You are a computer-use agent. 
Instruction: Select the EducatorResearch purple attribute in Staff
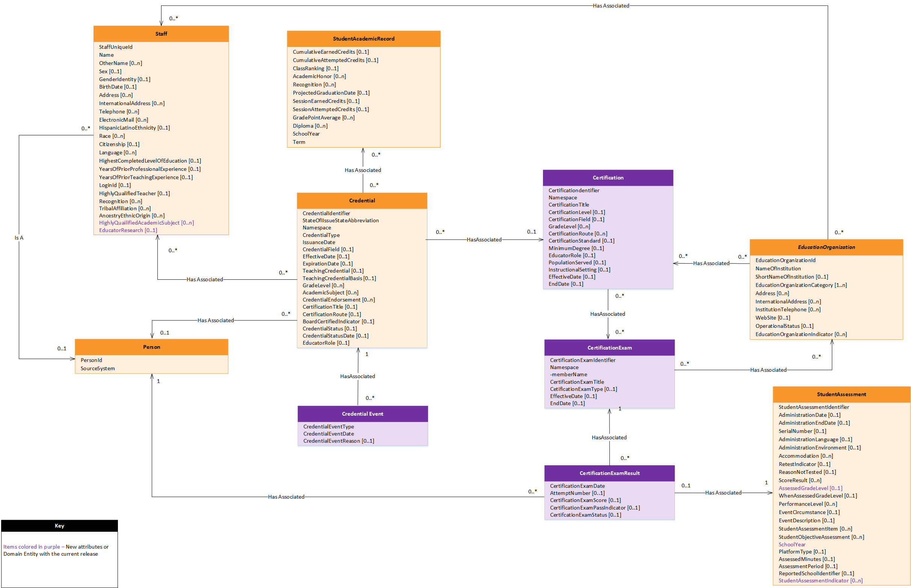click(128, 230)
